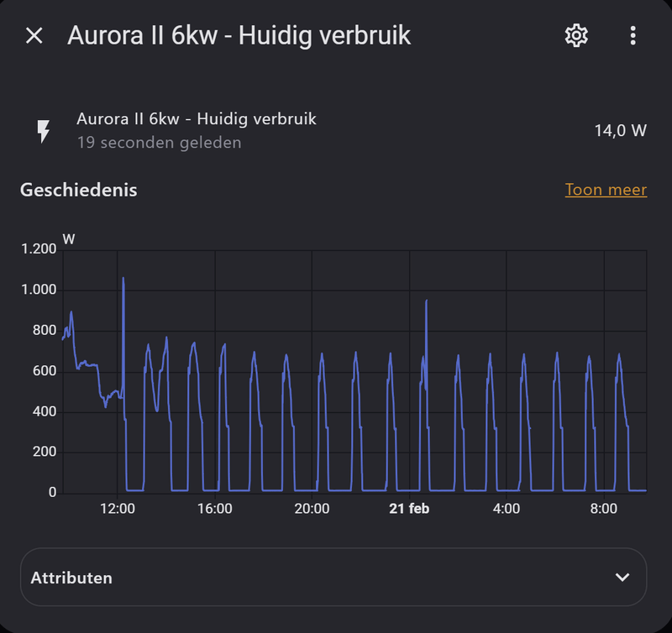Click the 8:00 time axis label
The image size is (672, 633).
point(603,509)
